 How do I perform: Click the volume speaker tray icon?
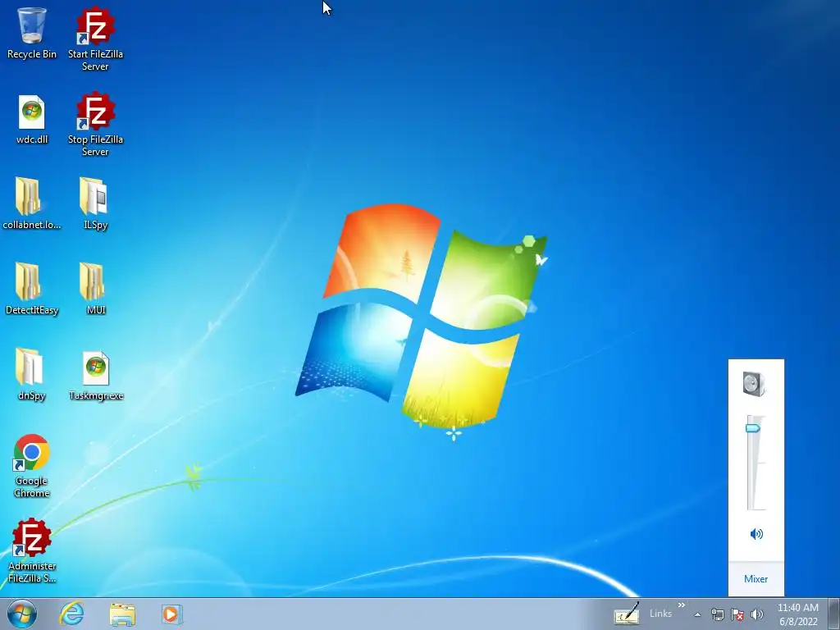click(757, 614)
